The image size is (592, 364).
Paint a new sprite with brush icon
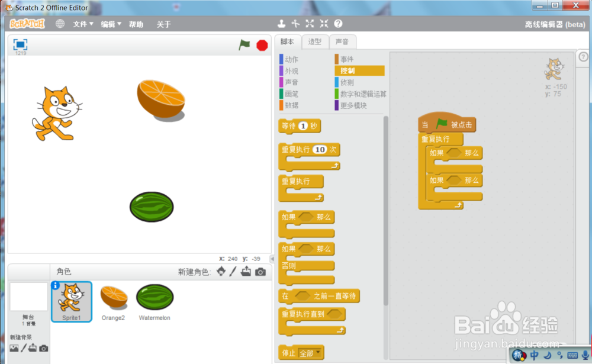pos(233,272)
